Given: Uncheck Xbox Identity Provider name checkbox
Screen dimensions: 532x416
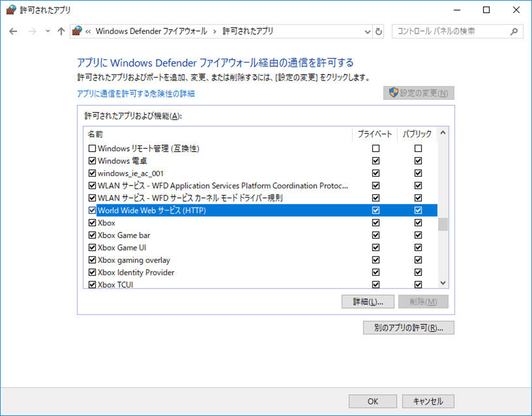Looking at the screenshot, I should (92, 272).
